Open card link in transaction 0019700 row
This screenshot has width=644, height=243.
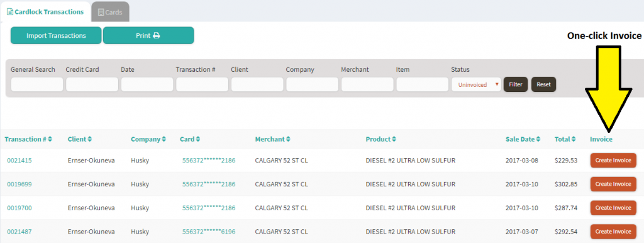coord(209,208)
